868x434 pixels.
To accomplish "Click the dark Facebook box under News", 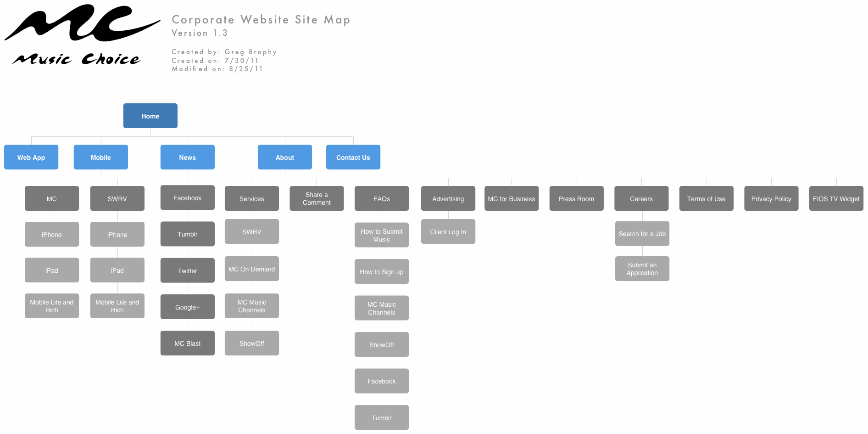I will pos(188,197).
